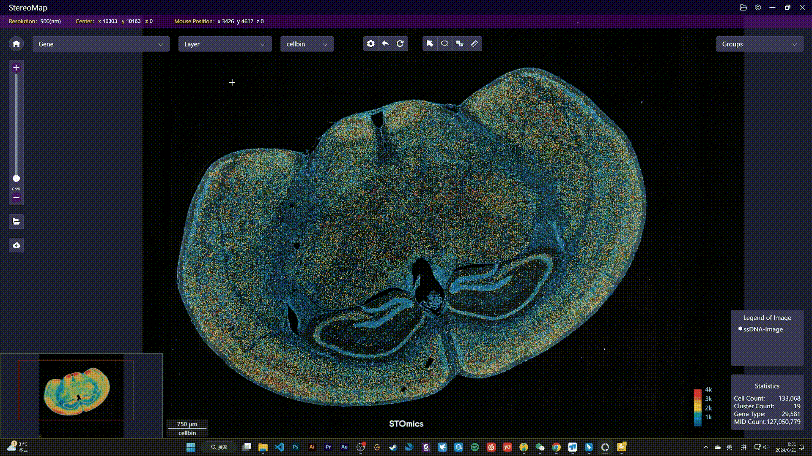Click the Home icon button
The width and height of the screenshot is (812, 456).
click(16, 44)
